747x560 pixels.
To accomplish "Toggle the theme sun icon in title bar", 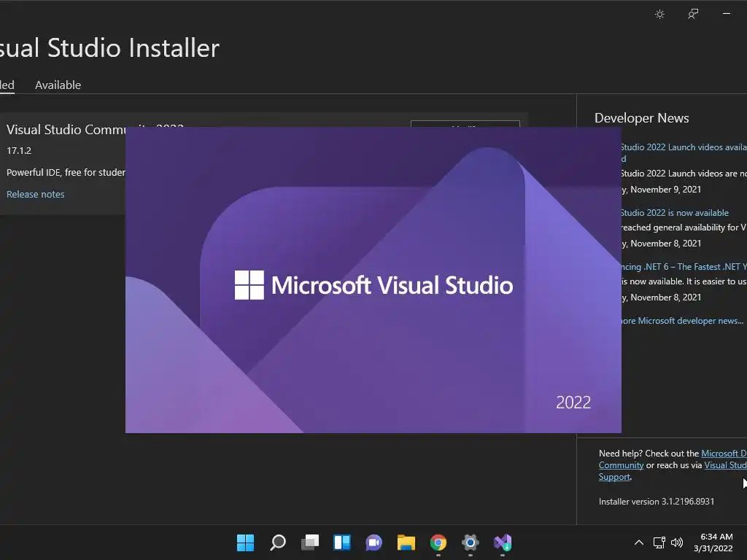I will click(x=659, y=15).
